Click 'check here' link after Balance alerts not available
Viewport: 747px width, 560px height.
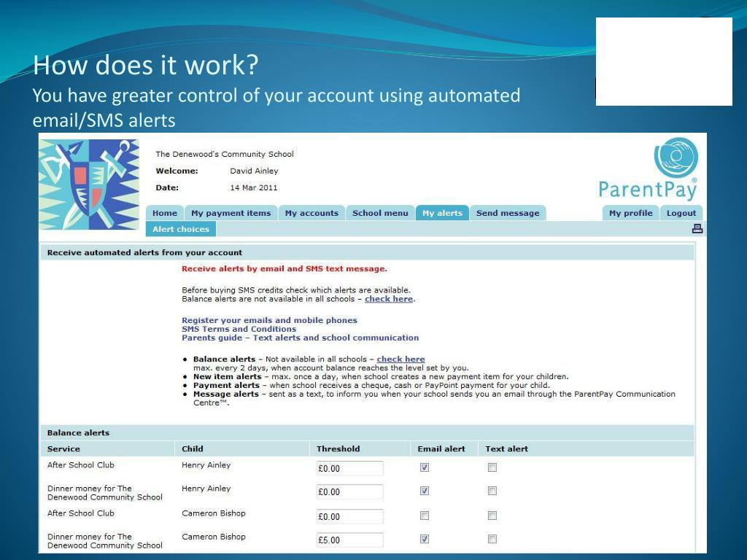click(389, 299)
